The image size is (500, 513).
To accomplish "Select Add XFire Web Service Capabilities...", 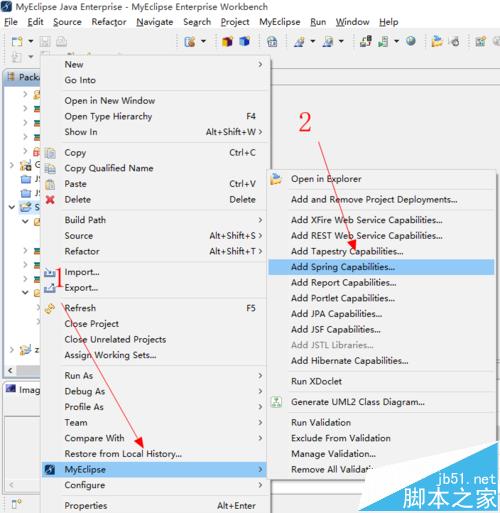I will pyautogui.click(x=381, y=220).
